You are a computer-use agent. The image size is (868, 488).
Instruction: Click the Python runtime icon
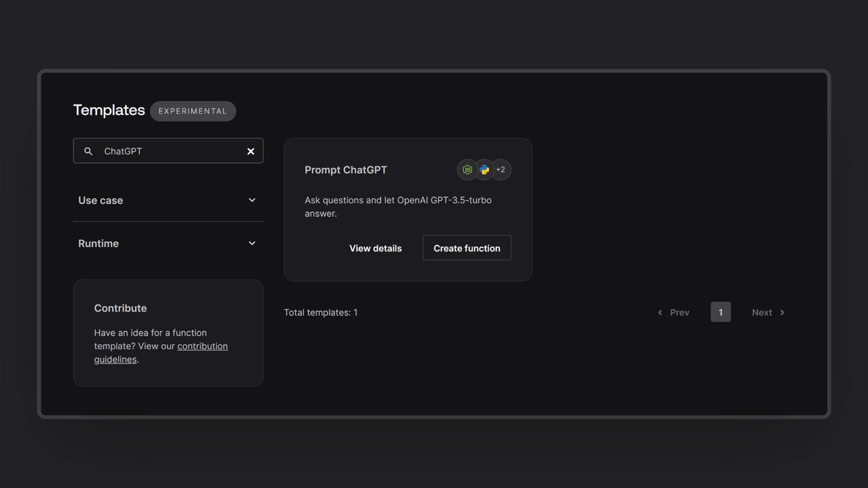click(x=484, y=170)
